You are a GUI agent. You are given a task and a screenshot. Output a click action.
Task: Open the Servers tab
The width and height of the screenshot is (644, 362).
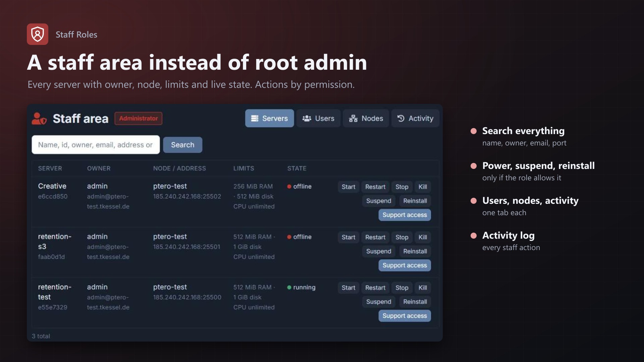(x=270, y=118)
